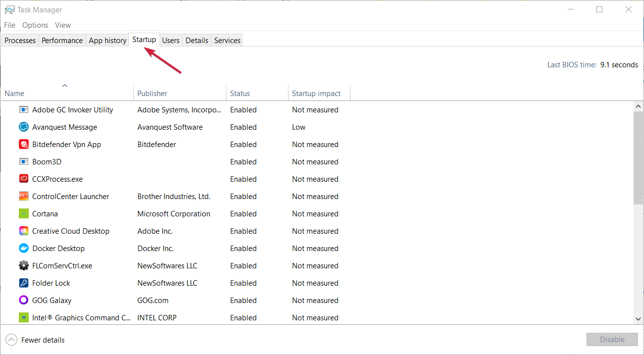This screenshot has width=644, height=355.
Task: Click the scrollbar down arrow
Action: click(x=638, y=319)
